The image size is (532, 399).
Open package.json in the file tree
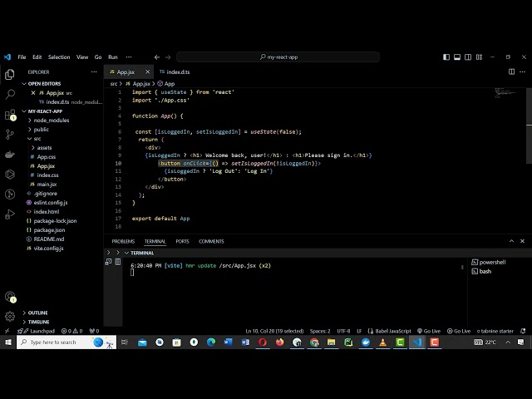coord(49,230)
